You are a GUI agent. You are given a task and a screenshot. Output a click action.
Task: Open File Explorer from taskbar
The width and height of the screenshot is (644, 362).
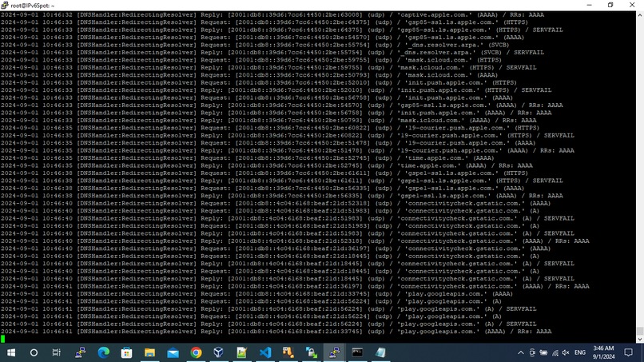[x=149, y=352]
